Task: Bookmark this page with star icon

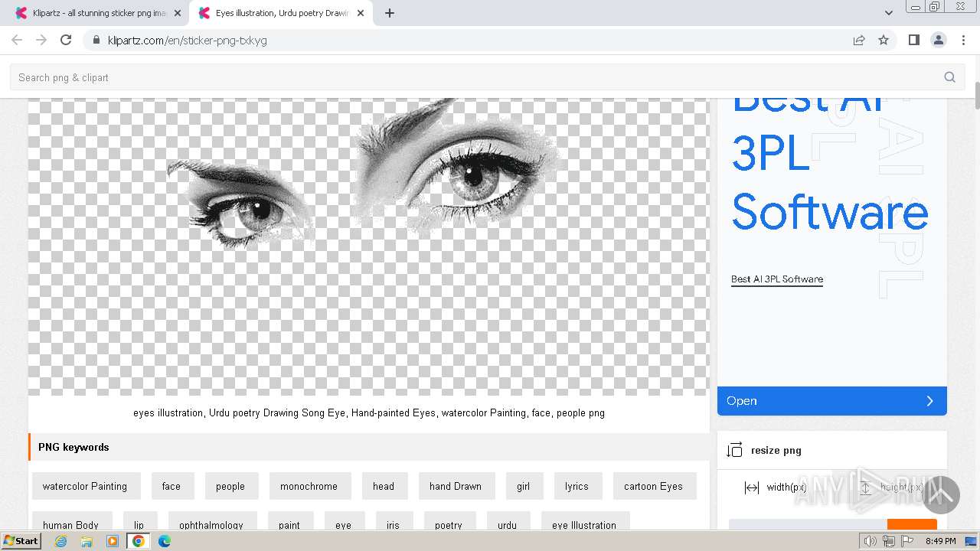Action: [884, 40]
